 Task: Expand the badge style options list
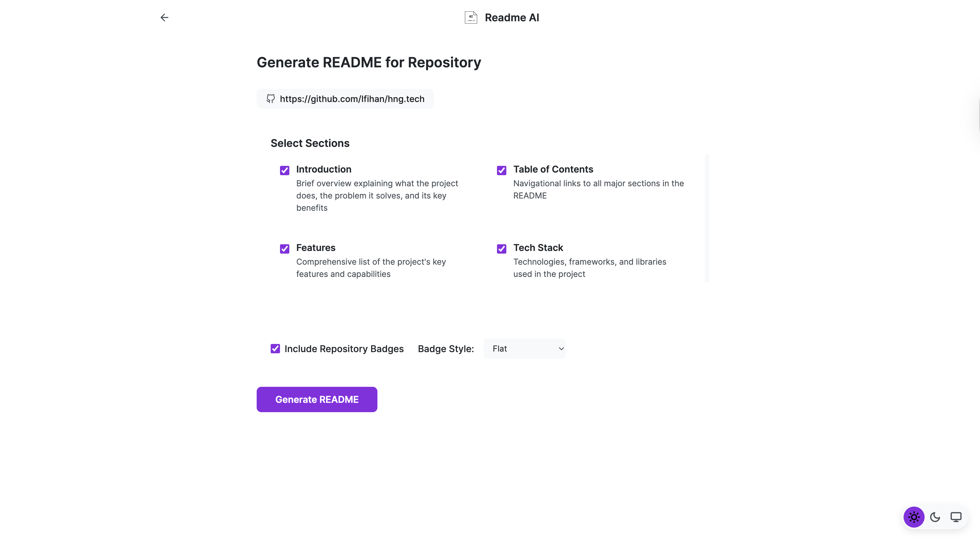[525, 348]
